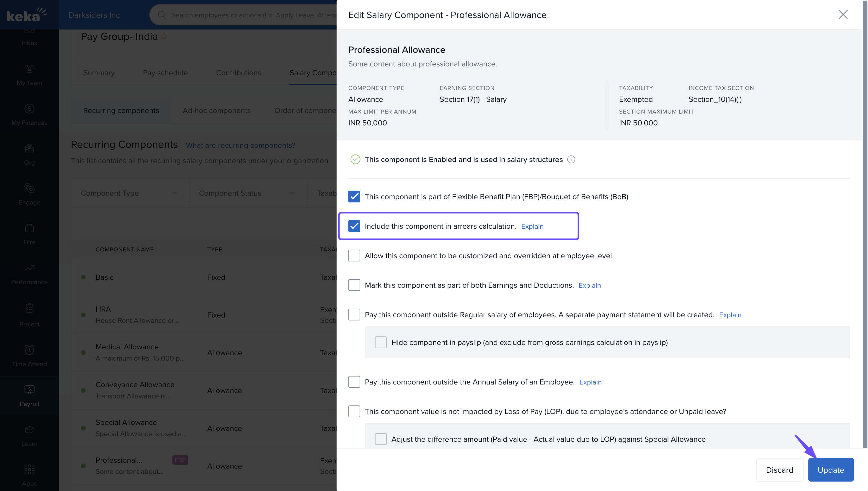Open the Performance module icon
The image size is (868, 491).
[x=29, y=274]
